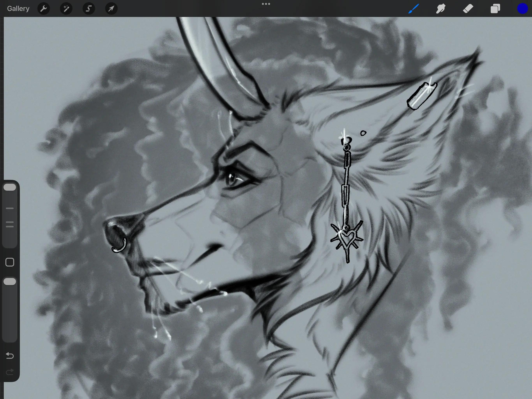This screenshot has width=532, height=399.
Task: Return to the Gallery
Action: point(18,9)
